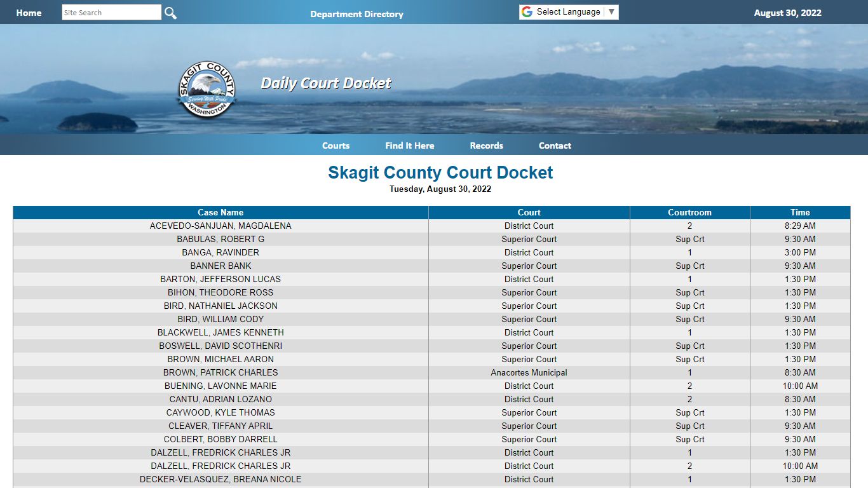This screenshot has width=868, height=488.
Task: Click the Daily Court Docket banner title
Action: pyautogui.click(x=326, y=83)
